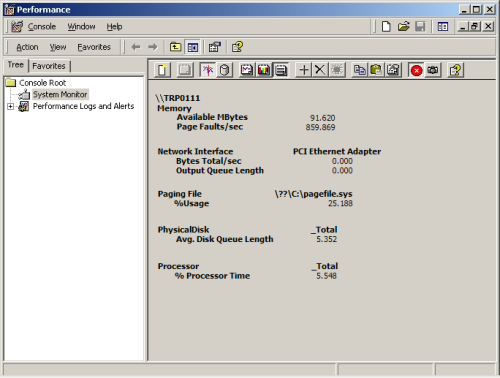
Task: Open Properties icon in Action toolbar
Action: click(215, 47)
